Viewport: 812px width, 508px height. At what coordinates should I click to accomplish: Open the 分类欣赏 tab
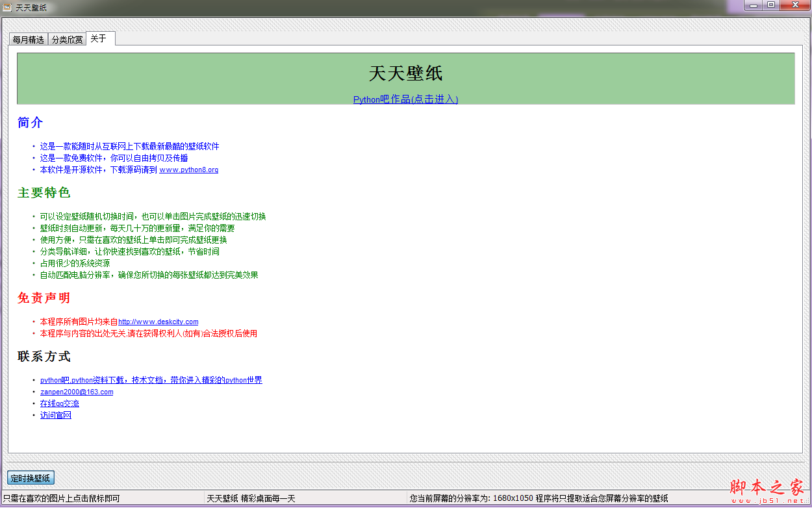[67, 40]
